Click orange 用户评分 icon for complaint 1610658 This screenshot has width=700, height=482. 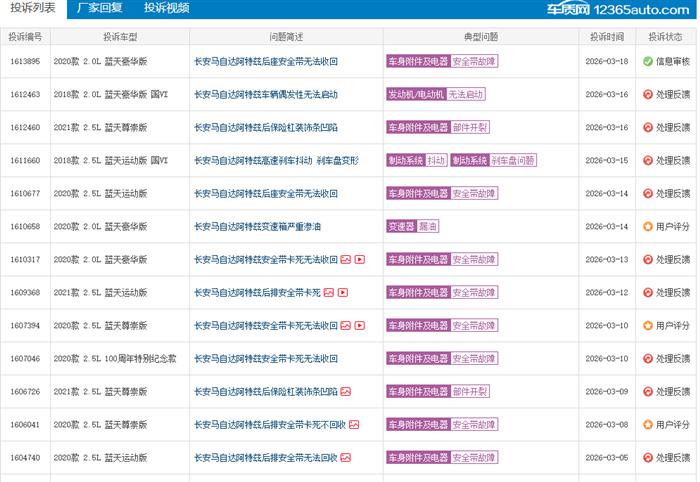[647, 227]
